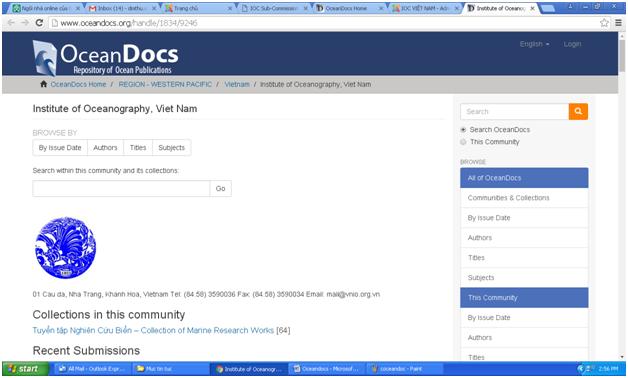Select the Search OceanDocs radio button

coord(463,130)
